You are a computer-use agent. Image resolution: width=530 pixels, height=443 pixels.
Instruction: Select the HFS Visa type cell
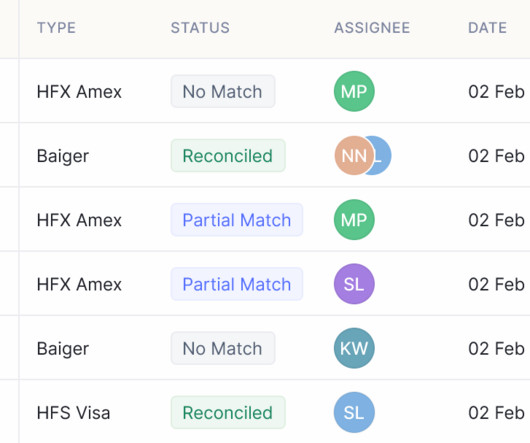[x=73, y=413]
